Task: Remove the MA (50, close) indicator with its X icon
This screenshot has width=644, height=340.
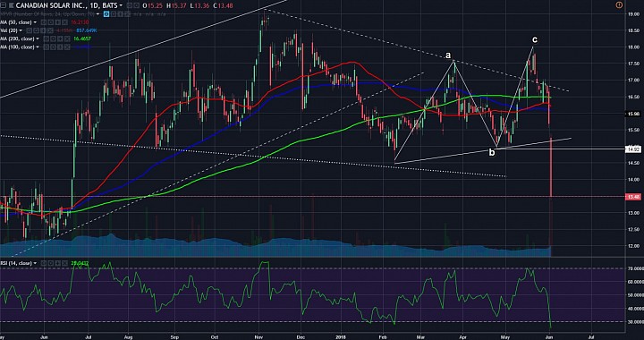Action: 65,22
